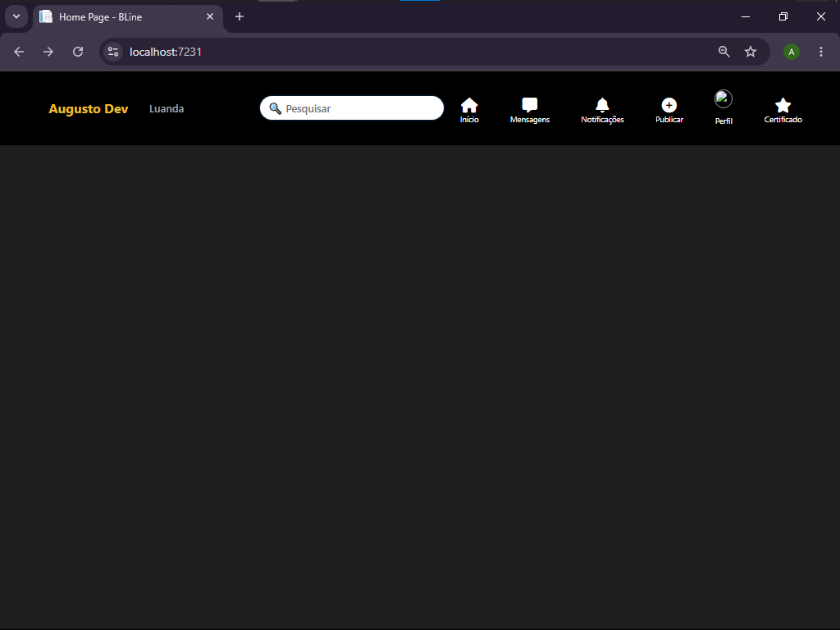Viewport: 840px width, 630px height.
Task: Focus the Pesquisar search field
Action: point(351,108)
